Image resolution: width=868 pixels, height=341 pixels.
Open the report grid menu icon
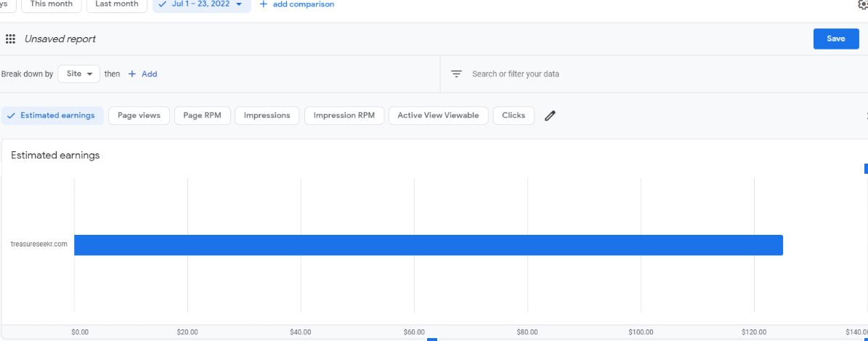coord(10,39)
